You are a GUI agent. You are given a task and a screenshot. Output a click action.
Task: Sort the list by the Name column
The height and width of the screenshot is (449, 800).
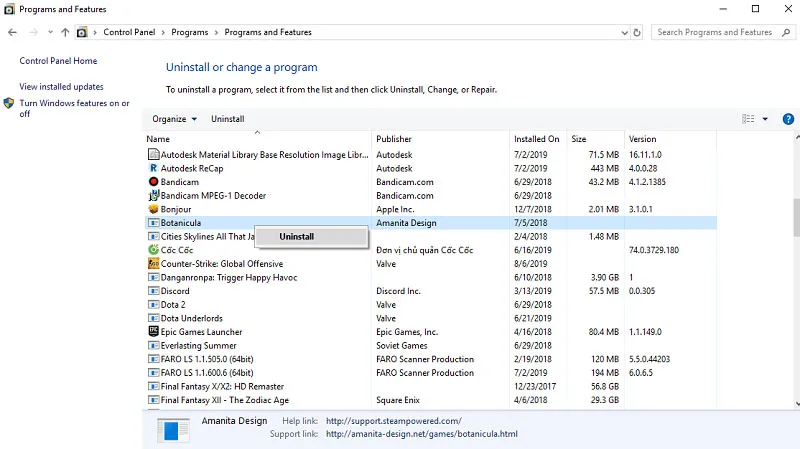[158, 139]
